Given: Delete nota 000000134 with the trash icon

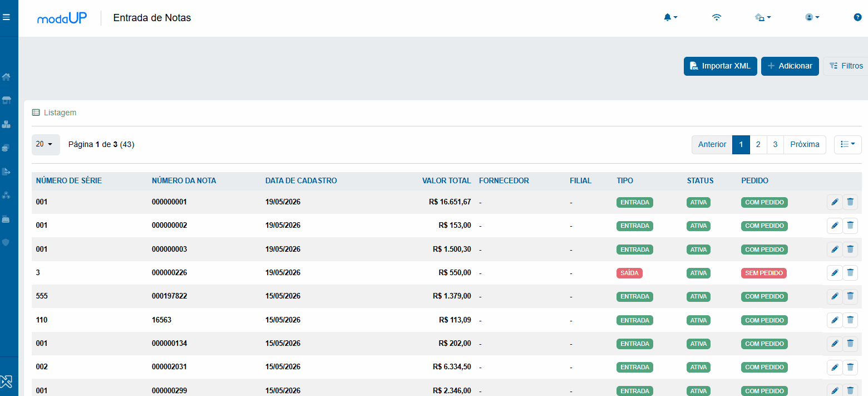Looking at the screenshot, I should click(850, 344).
